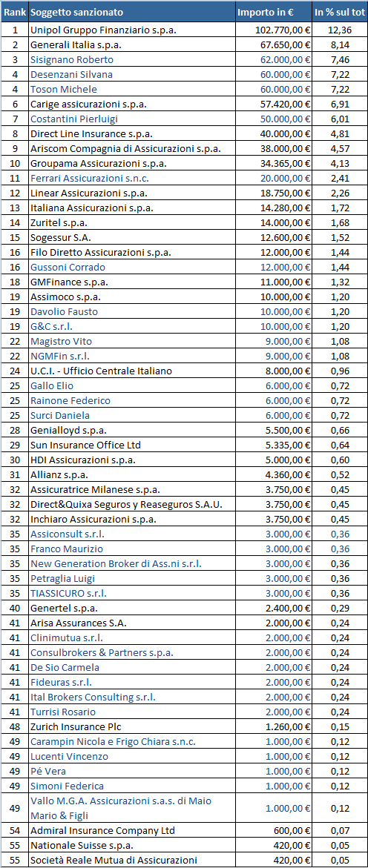Click the Sisignano Roberto name cell
368x868 pixels.
point(133,60)
